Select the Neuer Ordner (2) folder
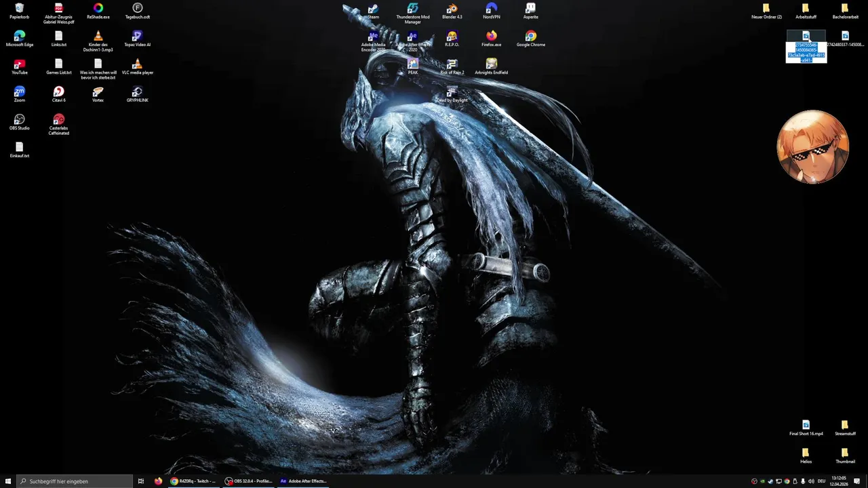Viewport: 868px width, 488px height. (766, 11)
